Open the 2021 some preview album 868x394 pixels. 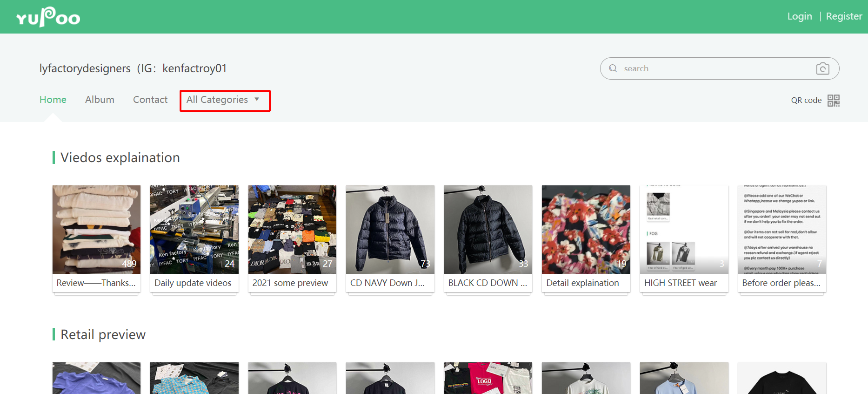tap(292, 239)
